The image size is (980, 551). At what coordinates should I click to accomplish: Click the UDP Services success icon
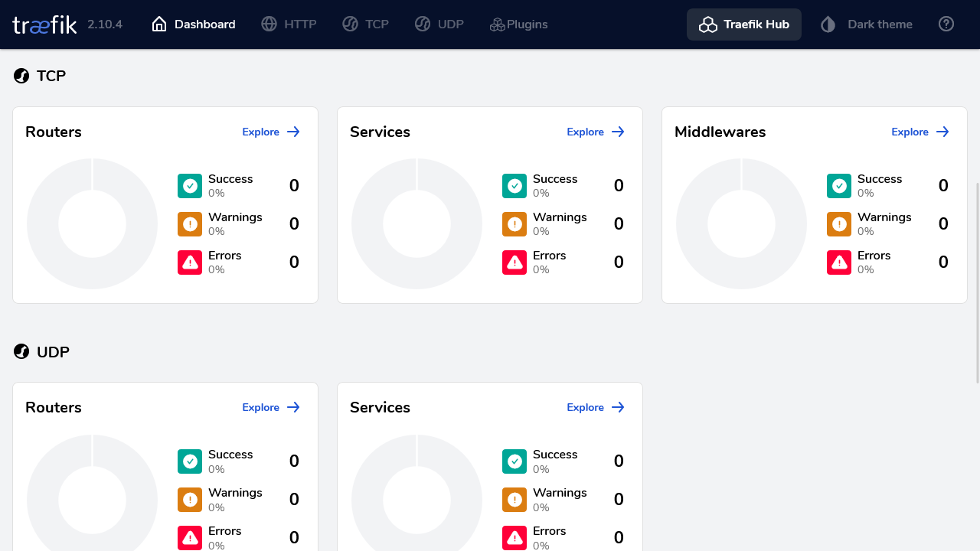coord(514,461)
